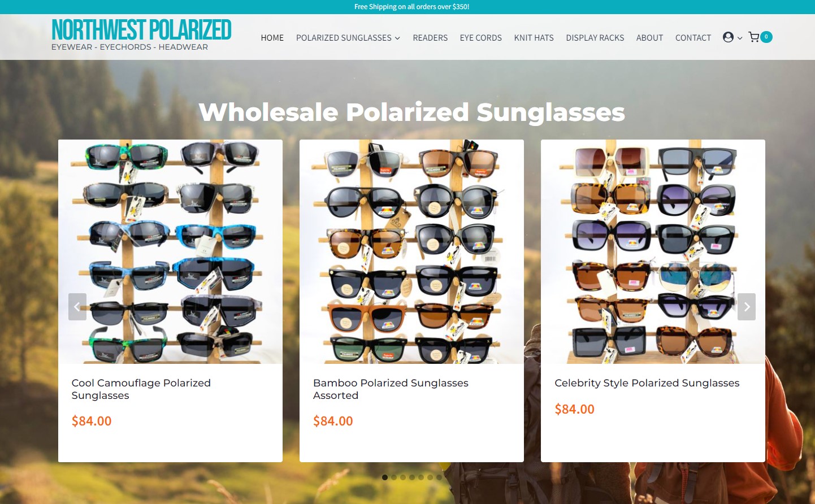This screenshot has height=504, width=815.
Task: Open the Knit Hats page
Action: [534, 38]
